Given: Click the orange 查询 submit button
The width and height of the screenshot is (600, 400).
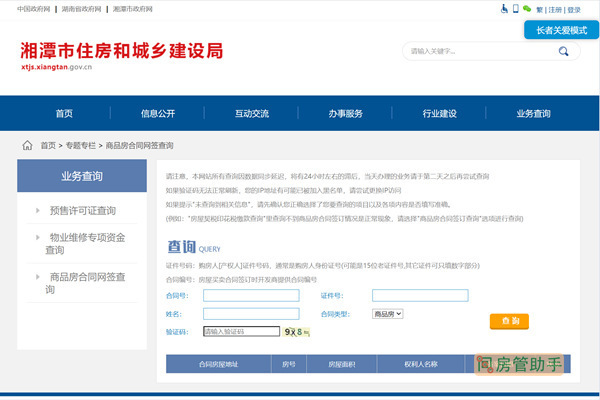Looking at the screenshot, I should click(509, 321).
